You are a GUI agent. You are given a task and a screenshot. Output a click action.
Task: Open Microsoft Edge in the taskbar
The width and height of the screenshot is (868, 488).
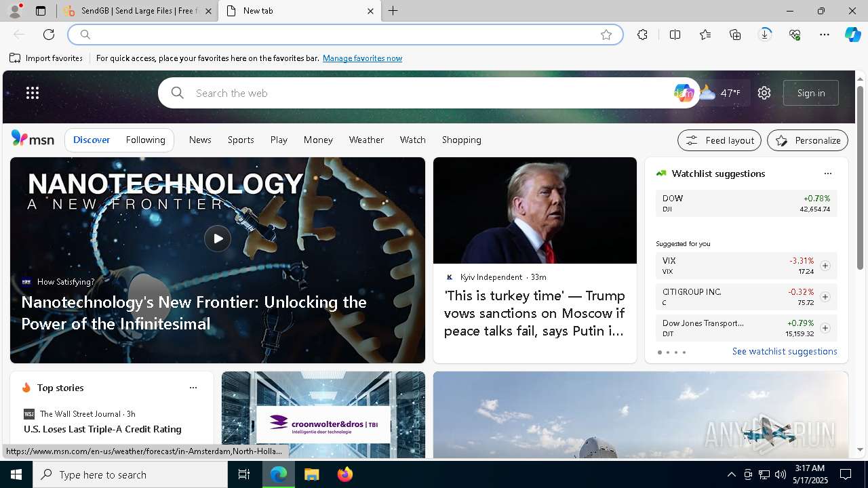click(x=279, y=474)
